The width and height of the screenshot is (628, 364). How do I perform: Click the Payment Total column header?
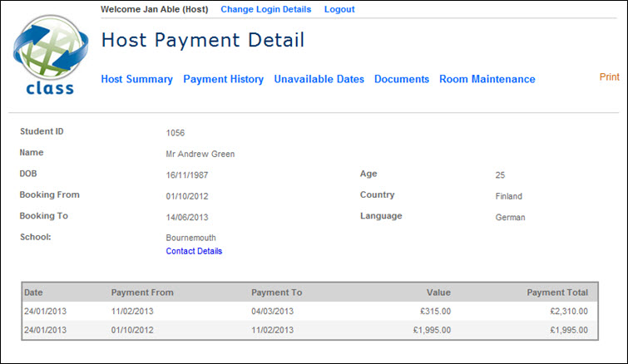tap(556, 293)
